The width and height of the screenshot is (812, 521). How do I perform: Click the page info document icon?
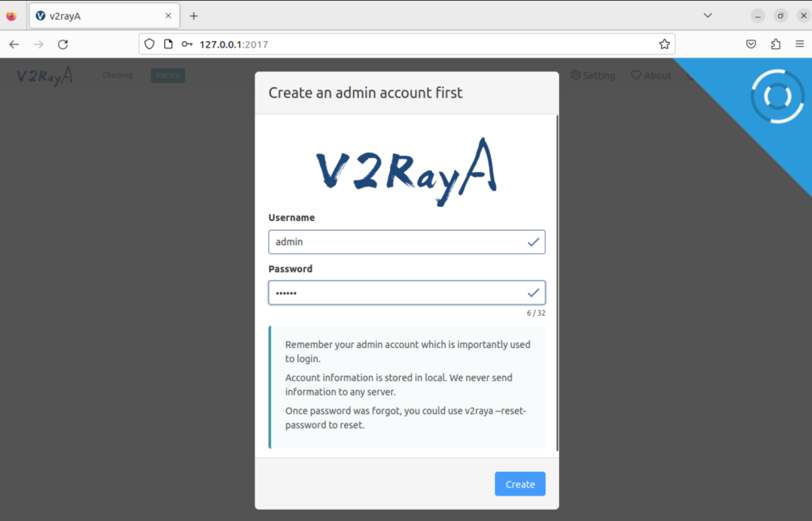click(x=168, y=44)
